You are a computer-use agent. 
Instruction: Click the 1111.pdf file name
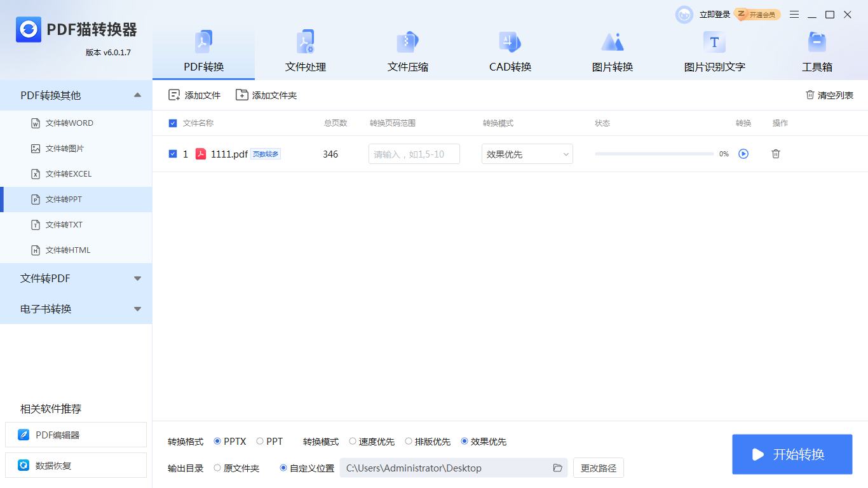(x=229, y=154)
